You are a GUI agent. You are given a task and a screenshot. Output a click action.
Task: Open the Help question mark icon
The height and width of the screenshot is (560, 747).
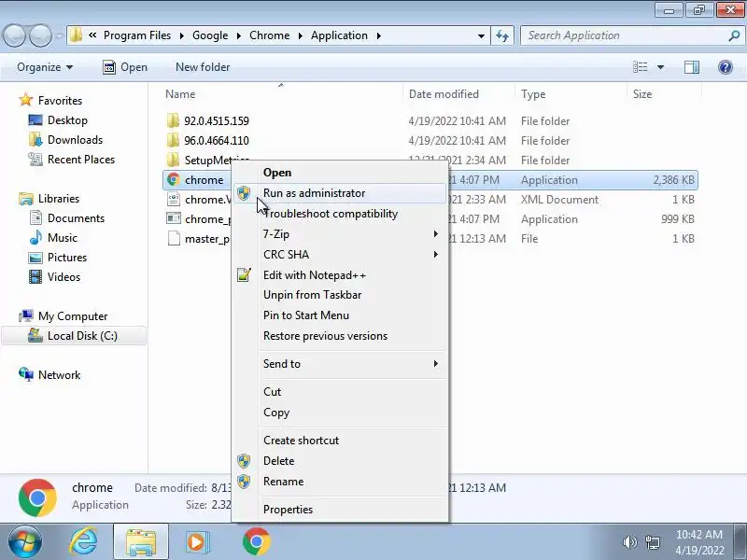click(726, 67)
